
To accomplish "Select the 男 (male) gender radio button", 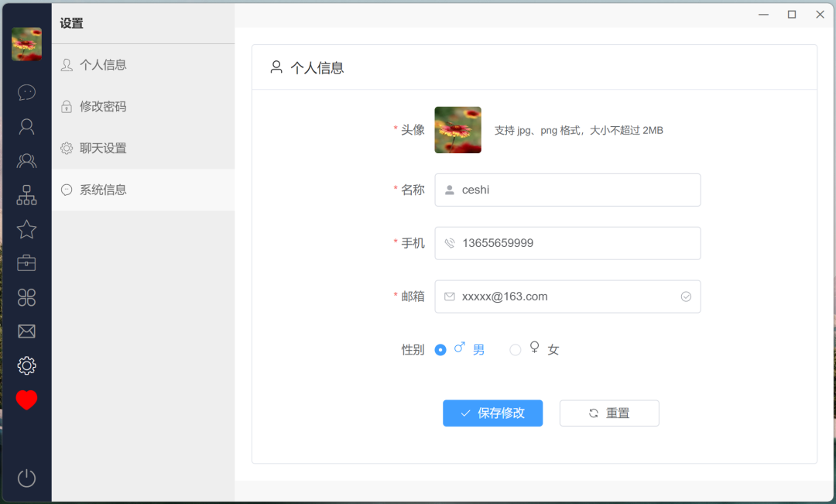I will (x=440, y=350).
